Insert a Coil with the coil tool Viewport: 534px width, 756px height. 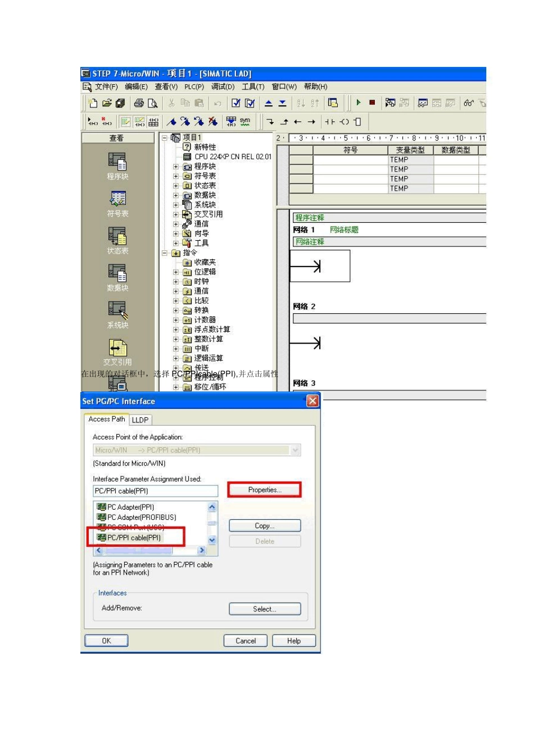pos(344,121)
